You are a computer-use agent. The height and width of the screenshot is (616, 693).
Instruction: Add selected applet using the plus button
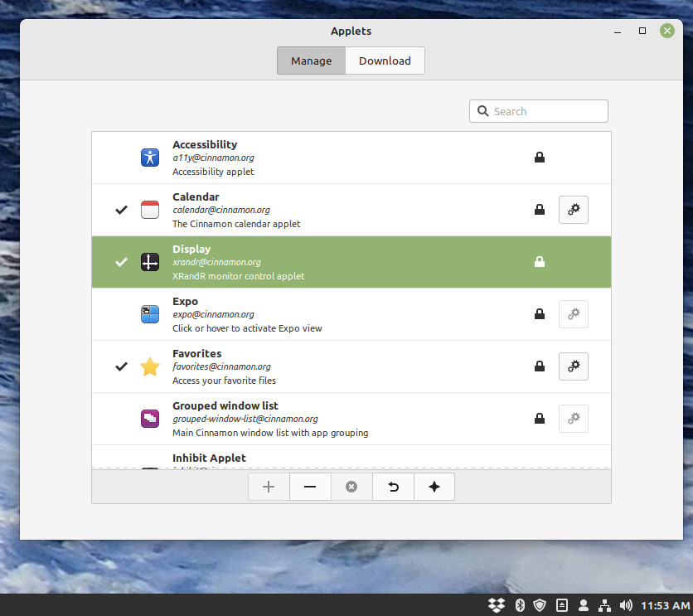269,487
